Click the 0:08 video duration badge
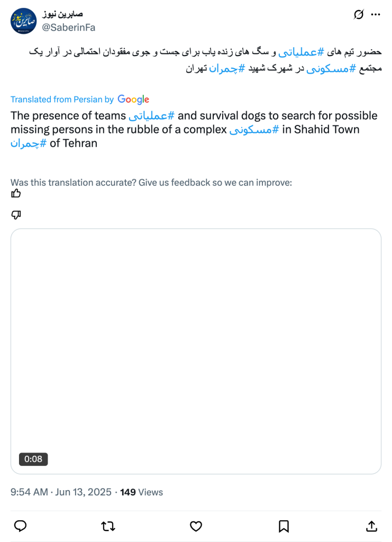392x542 pixels. pos(33,459)
